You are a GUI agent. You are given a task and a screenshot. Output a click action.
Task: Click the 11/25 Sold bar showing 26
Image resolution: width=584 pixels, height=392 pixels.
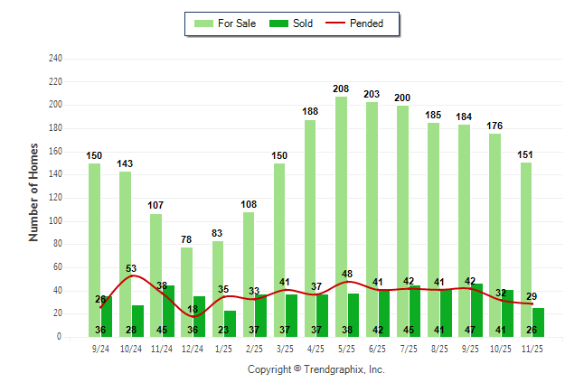(x=538, y=322)
